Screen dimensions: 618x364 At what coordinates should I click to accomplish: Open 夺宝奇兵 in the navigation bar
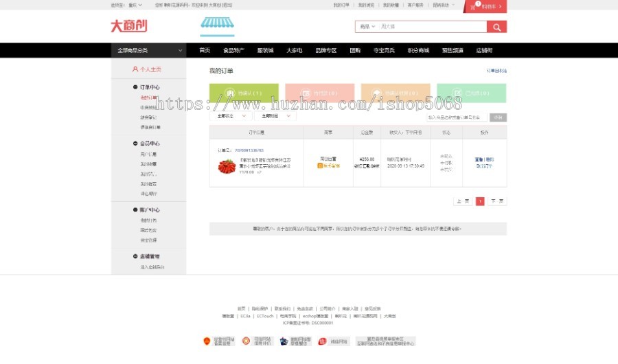tap(384, 50)
